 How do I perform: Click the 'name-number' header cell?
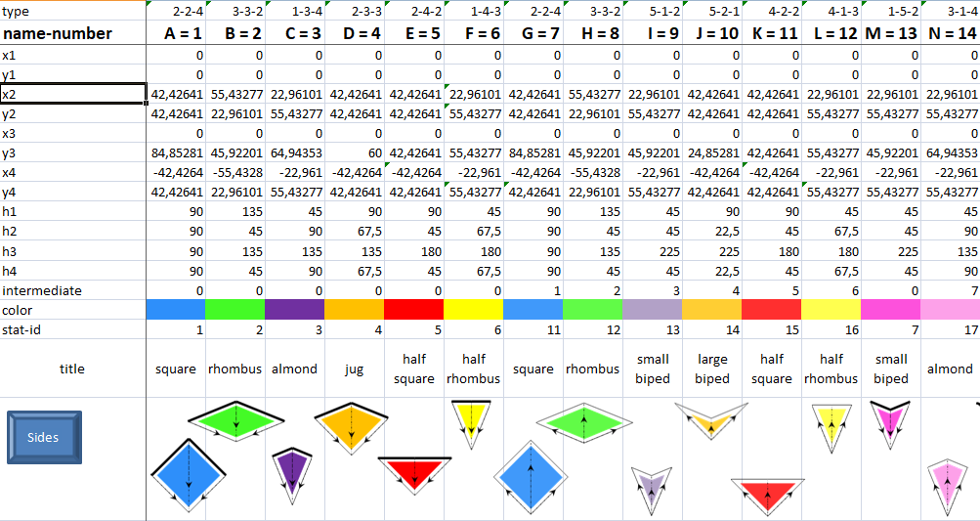click(x=73, y=34)
